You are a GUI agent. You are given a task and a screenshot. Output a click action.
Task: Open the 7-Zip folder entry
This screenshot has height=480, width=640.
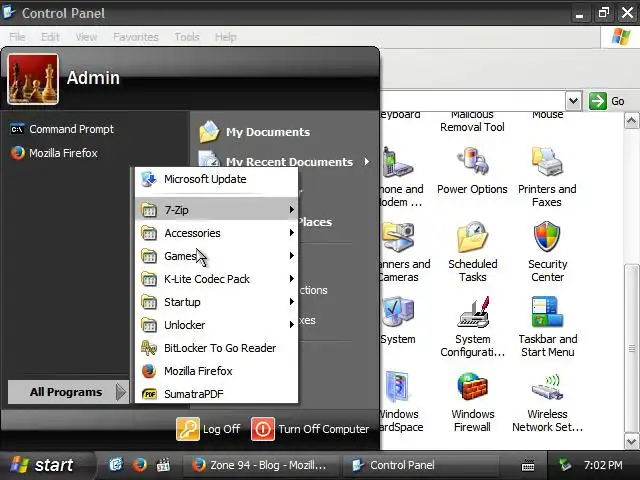coord(216,210)
